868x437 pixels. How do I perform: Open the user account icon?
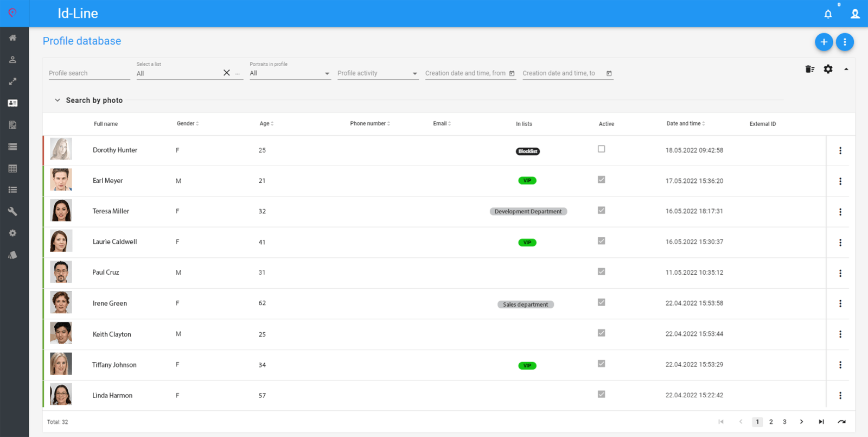855,14
